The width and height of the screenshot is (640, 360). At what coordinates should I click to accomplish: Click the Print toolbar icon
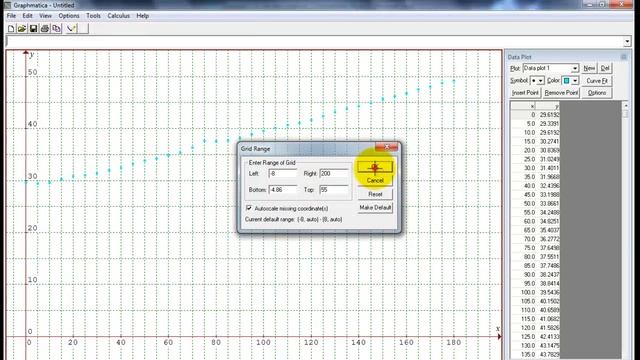[45, 29]
